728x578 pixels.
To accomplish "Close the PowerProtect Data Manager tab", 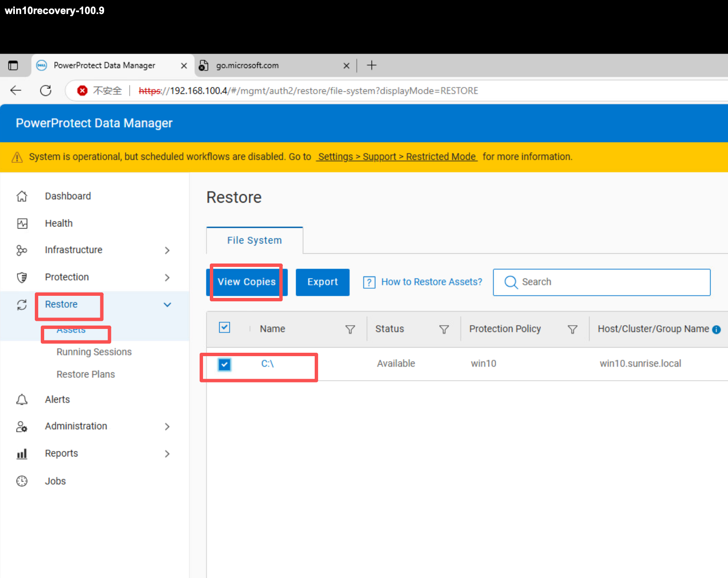I will tap(184, 66).
